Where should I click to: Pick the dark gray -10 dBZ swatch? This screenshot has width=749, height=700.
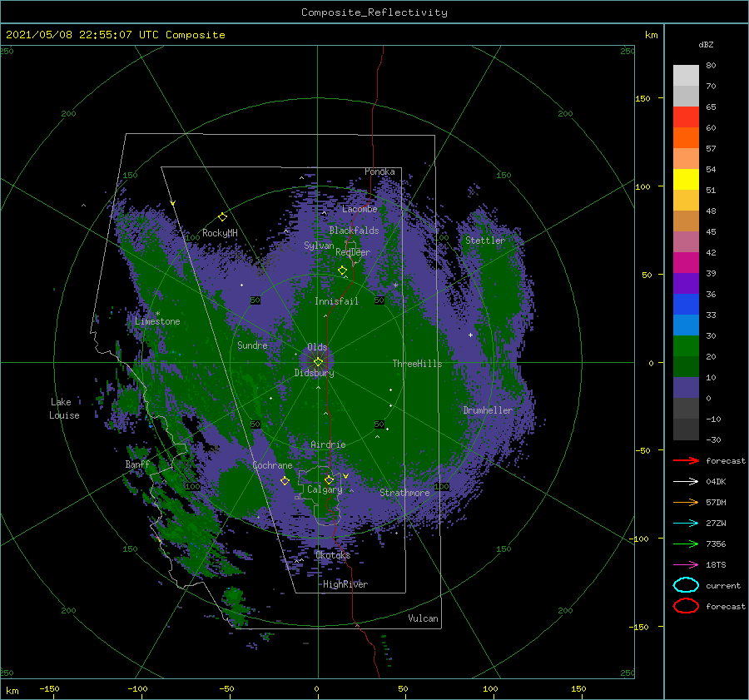[x=686, y=429]
